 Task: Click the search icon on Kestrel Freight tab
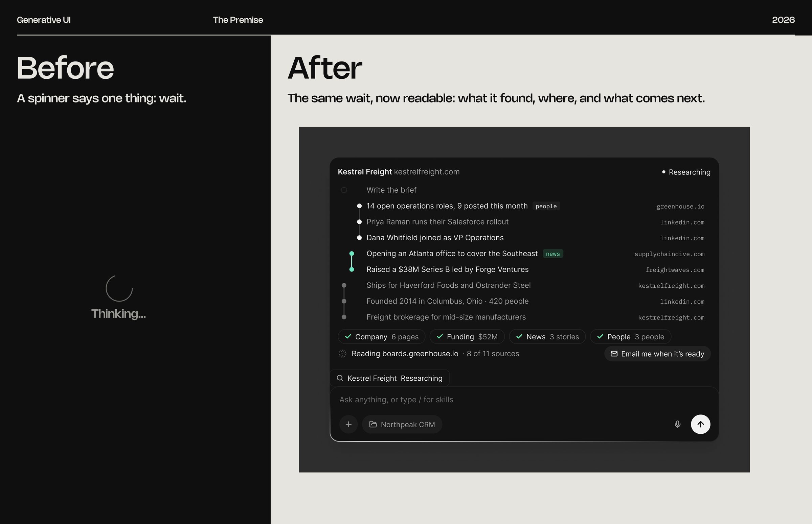[x=340, y=378]
